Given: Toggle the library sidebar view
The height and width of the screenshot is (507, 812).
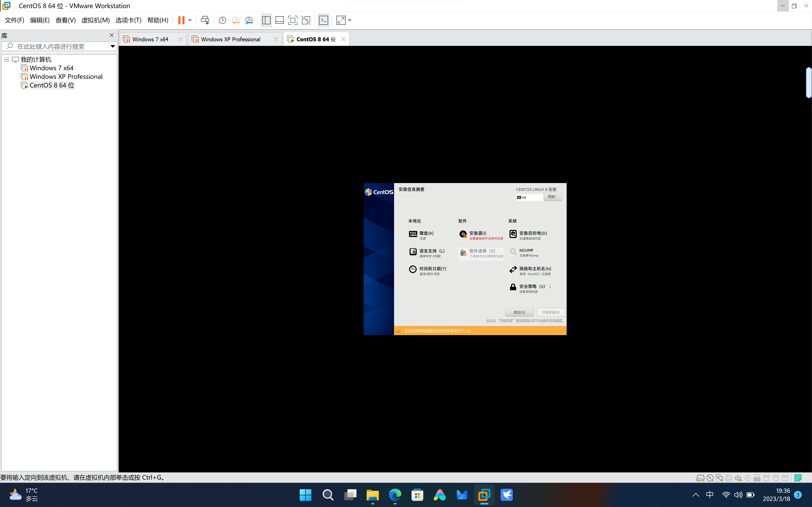Looking at the screenshot, I should (266, 20).
